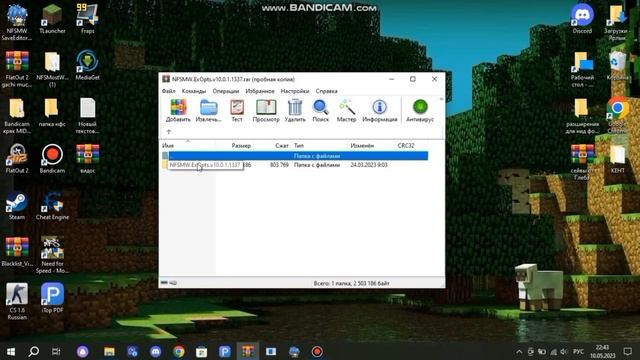The width and height of the screenshot is (640, 360).
Task: Launch the Мастер (Wizard) tool
Action: [x=346, y=111]
